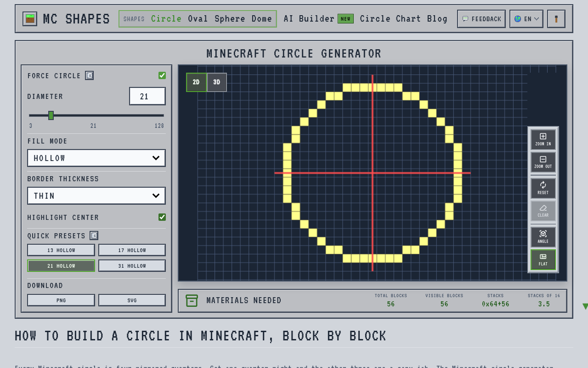Click the Materials Needed chest icon
588x368 pixels.
(192, 300)
